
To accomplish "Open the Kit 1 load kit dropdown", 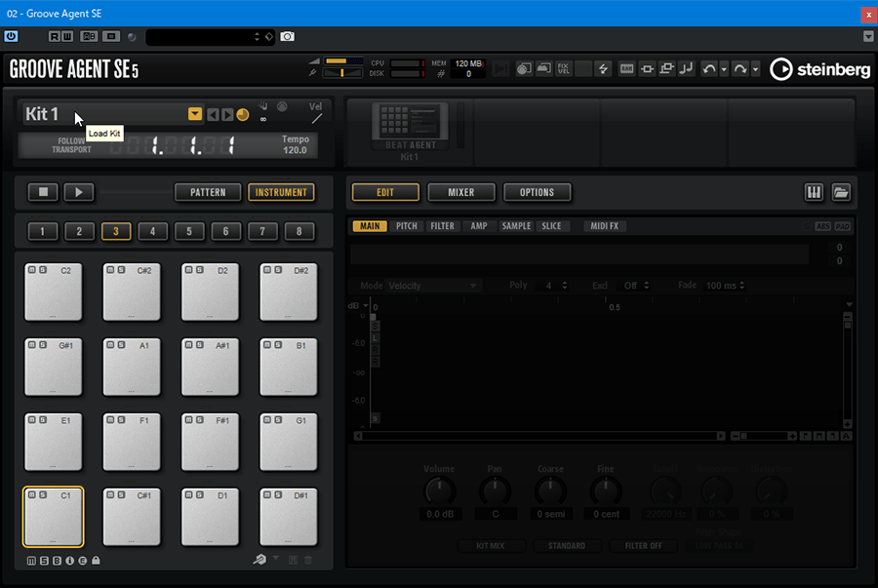I will tap(195, 114).
